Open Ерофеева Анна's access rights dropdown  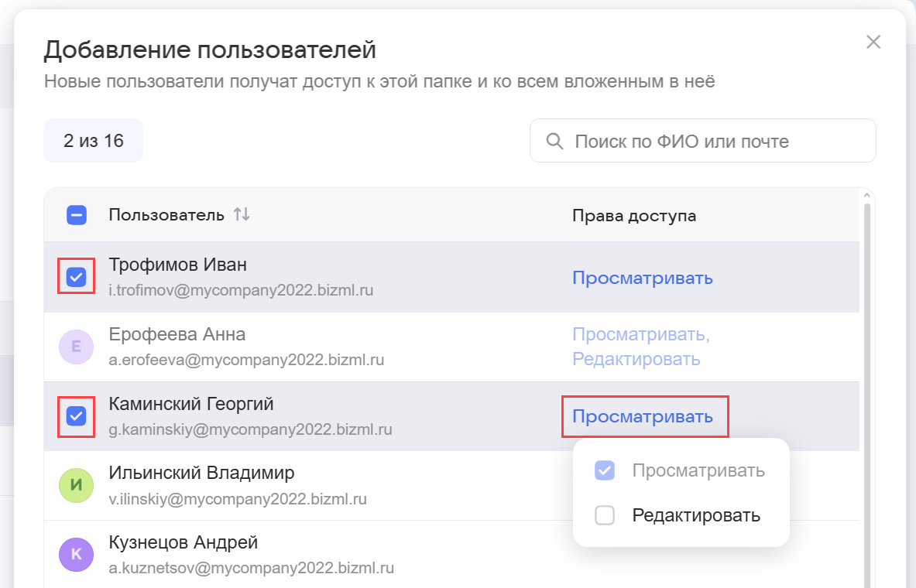[640, 347]
